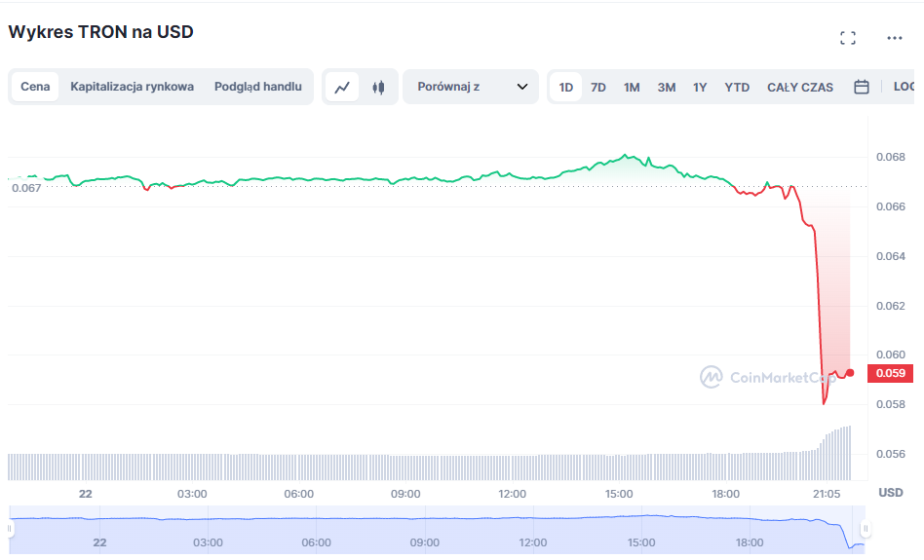The height and width of the screenshot is (560, 924).
Task: Grab the right range slider handle
Action: 865,530
